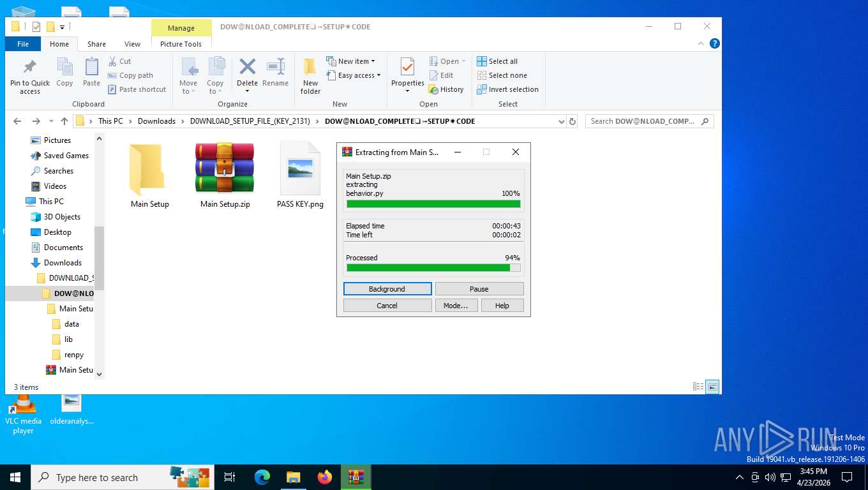Open Firefox from the taskbar
This screenshot has width=868, height=490.
(325, 477)
